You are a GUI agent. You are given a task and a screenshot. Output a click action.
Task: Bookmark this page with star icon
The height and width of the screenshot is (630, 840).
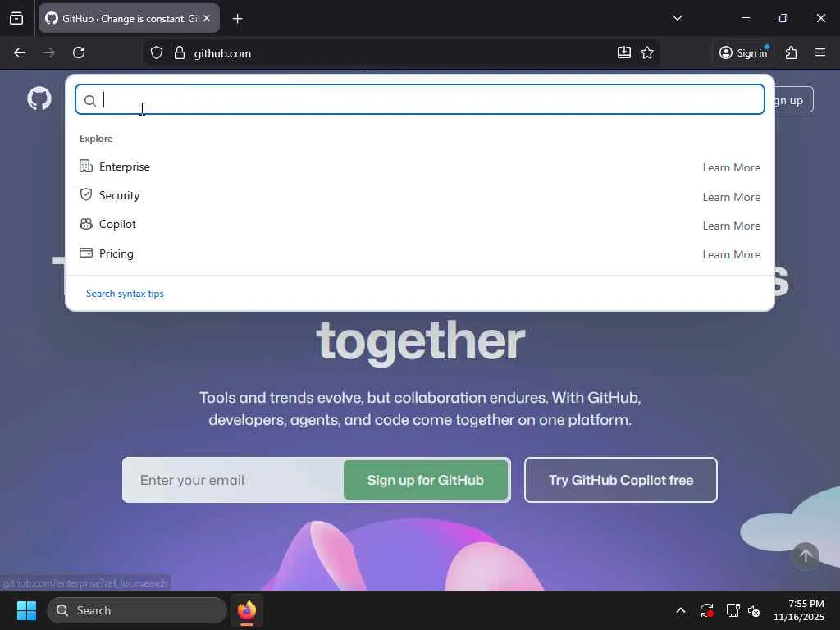(x=647, y=52)
